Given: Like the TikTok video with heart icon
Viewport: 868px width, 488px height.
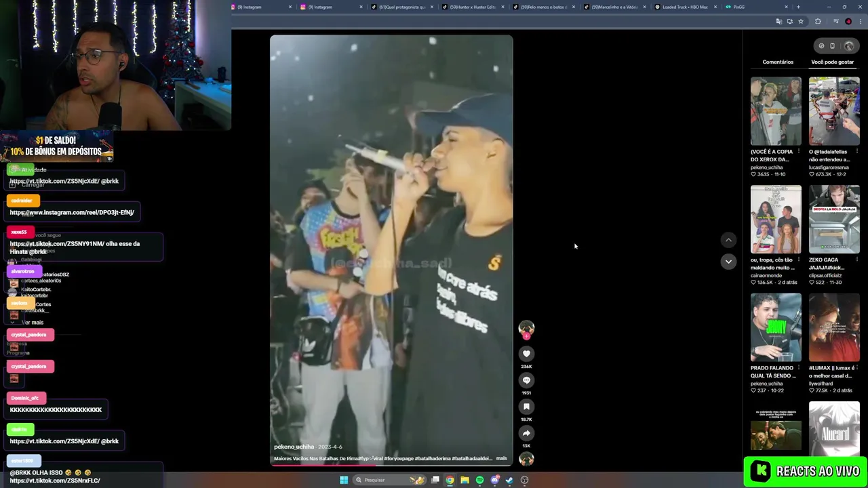Looking at the screenshot, I should [x=526, y=354].
